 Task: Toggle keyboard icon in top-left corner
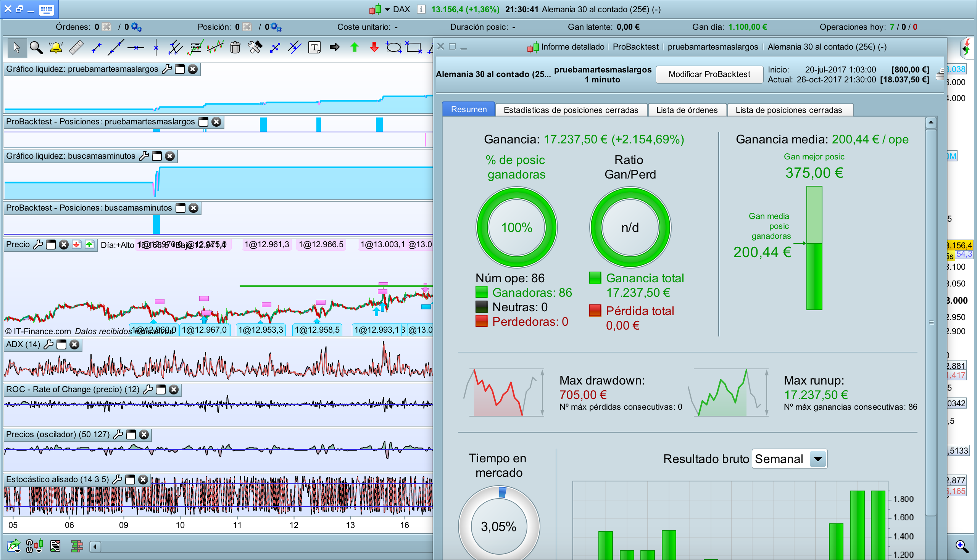[x=47, y=10]
